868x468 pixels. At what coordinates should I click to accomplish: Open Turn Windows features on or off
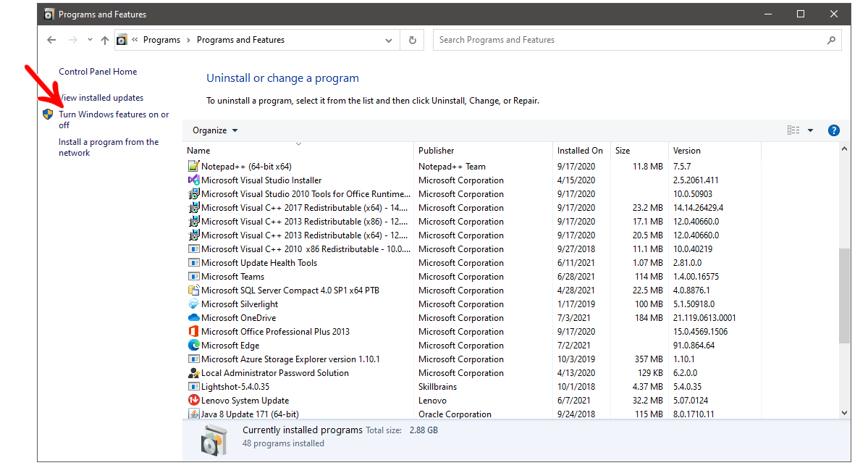pos(114,120)
